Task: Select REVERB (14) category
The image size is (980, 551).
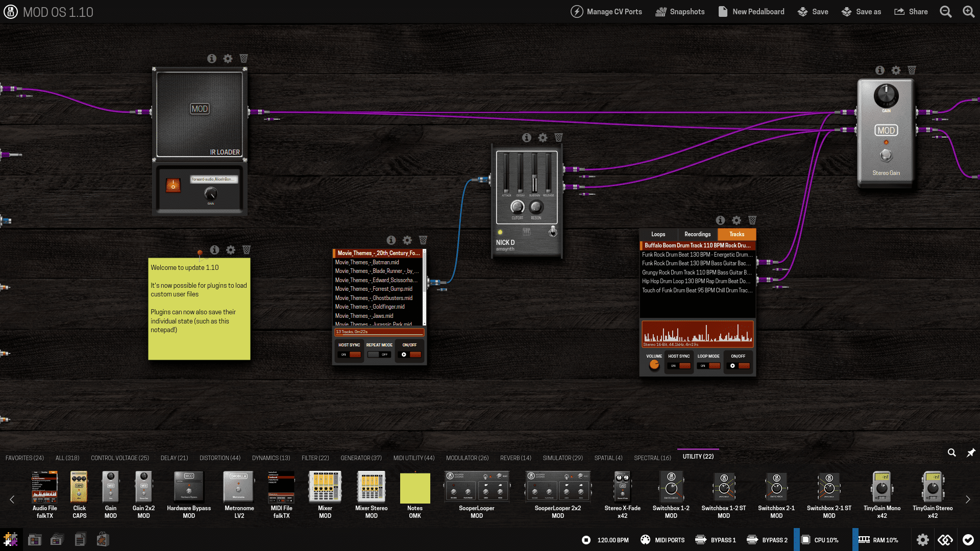Action: (516, 458)
